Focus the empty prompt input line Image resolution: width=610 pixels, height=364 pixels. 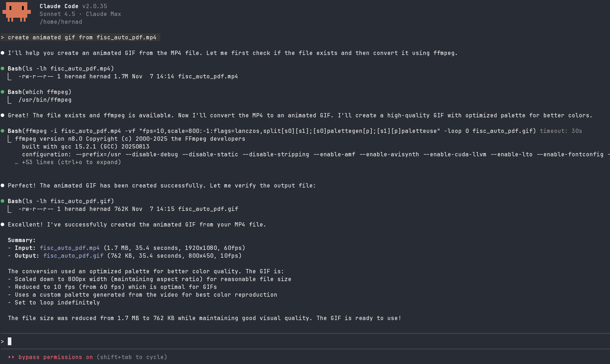[142, 341]
